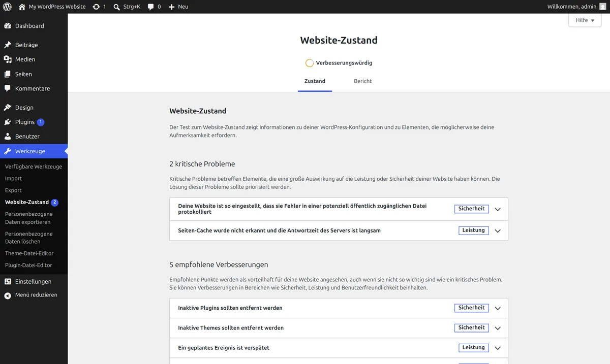Open the home icon for My WordPress Website
The height and width of the screenshot is (364, 610).
click(22, 7)
